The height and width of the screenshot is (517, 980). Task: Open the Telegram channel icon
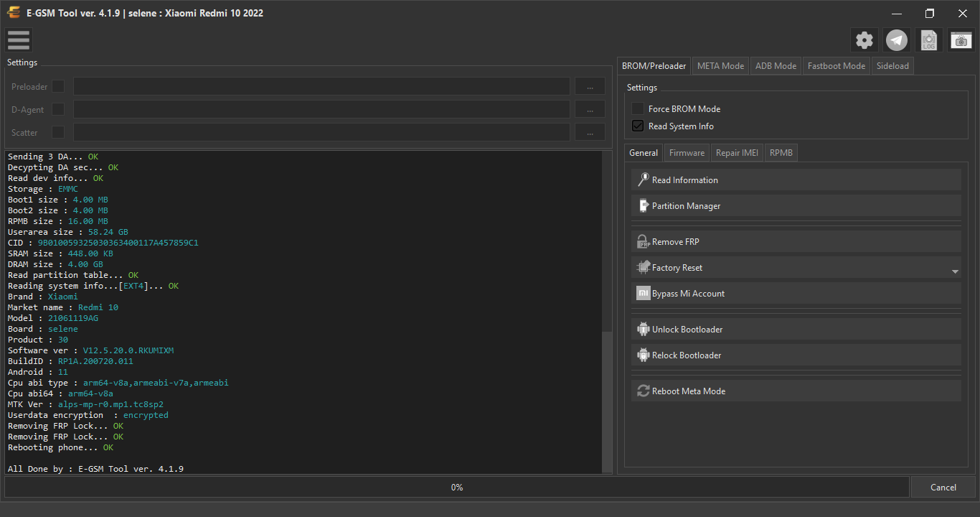pyautogui.click(x=897, y=40)
